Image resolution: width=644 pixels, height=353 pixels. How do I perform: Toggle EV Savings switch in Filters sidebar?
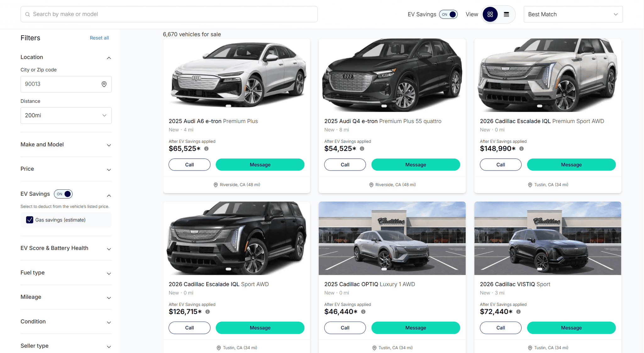click(63, 194)
